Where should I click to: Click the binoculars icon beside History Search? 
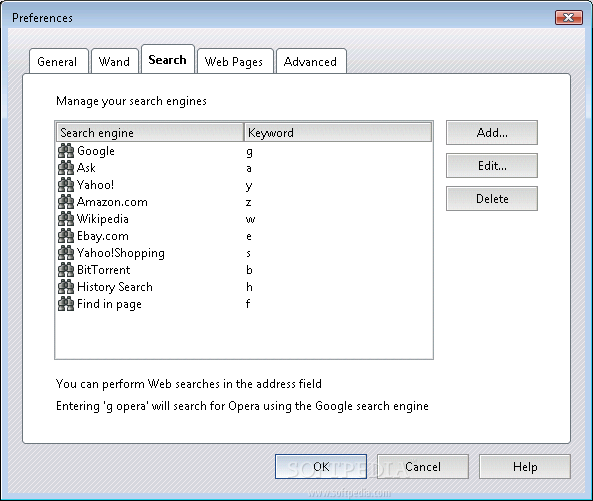pyautogui.click(x=66, y=287)
